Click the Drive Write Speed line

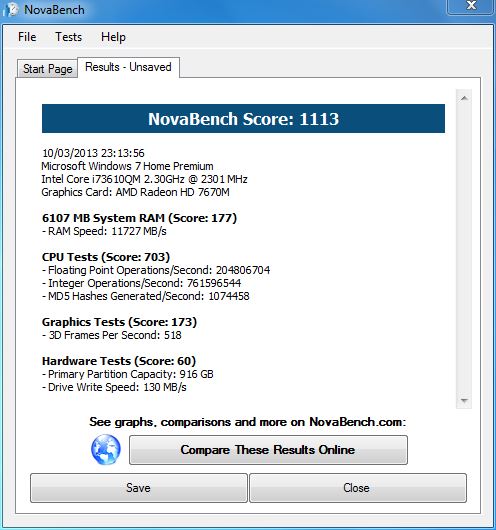pos(114,387)
